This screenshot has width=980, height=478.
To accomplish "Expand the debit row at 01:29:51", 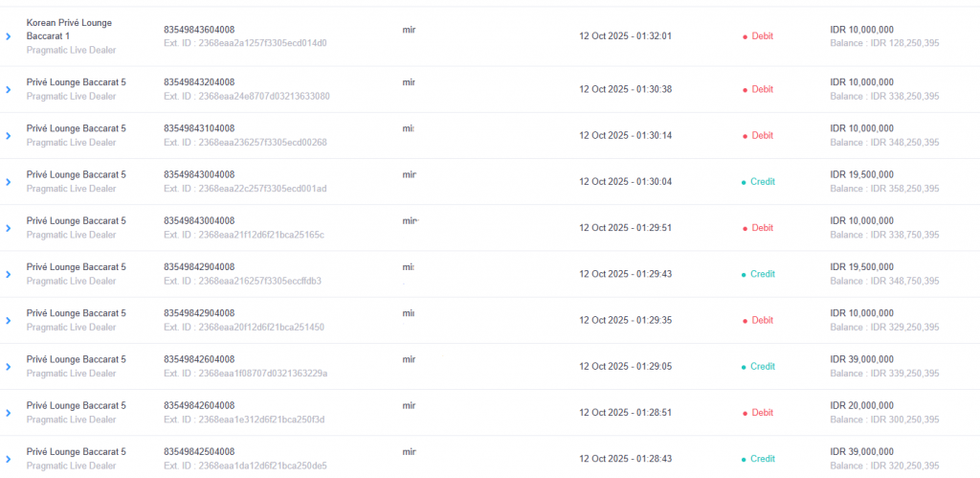I will [x=9, y=228].
